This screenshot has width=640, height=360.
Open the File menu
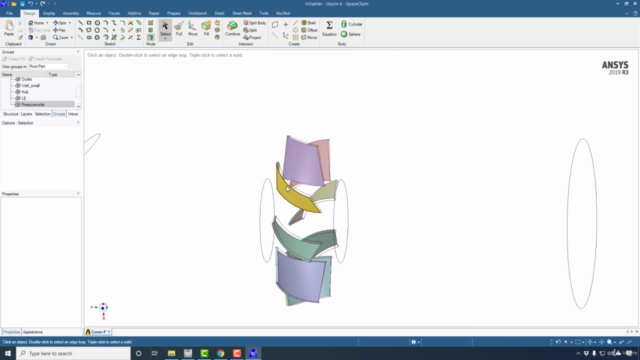9,13
